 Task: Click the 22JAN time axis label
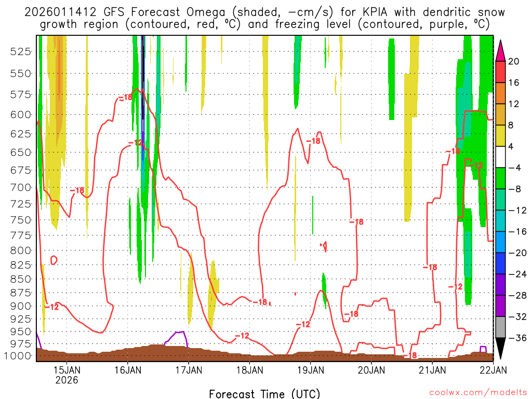[494, 369]
